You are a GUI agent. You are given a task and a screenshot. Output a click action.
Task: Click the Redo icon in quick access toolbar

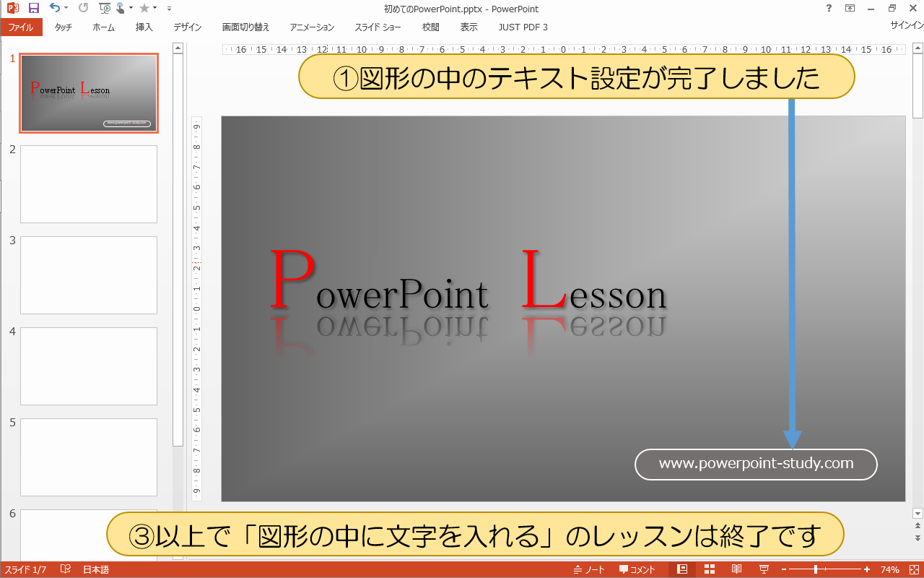pos(84,9)
